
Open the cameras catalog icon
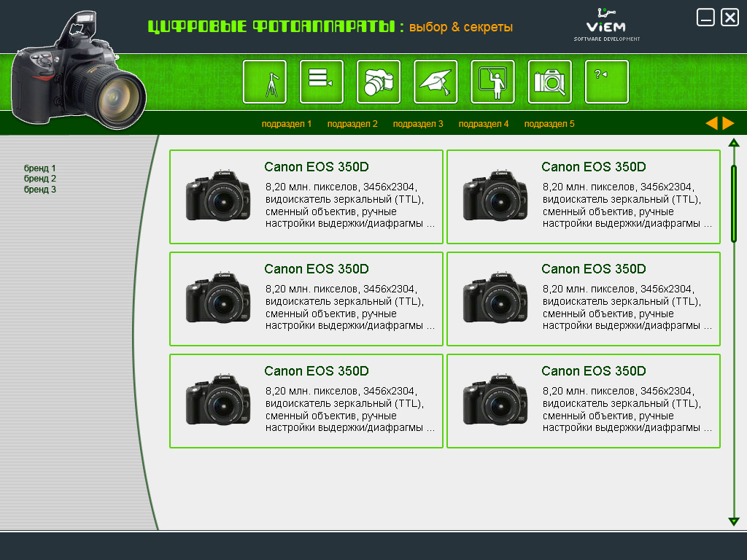pyautogui.click(x=379, y=82)
